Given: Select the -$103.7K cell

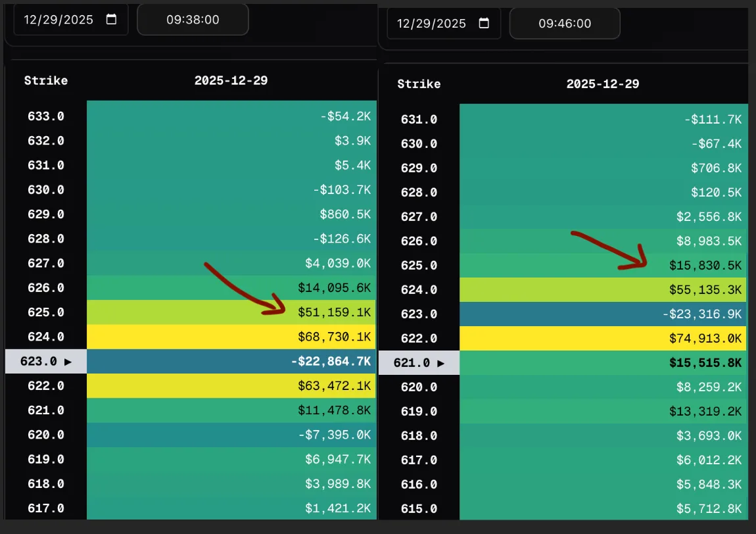Looking at the screenshot, I should pyautogui.click(x=231, y=190).
